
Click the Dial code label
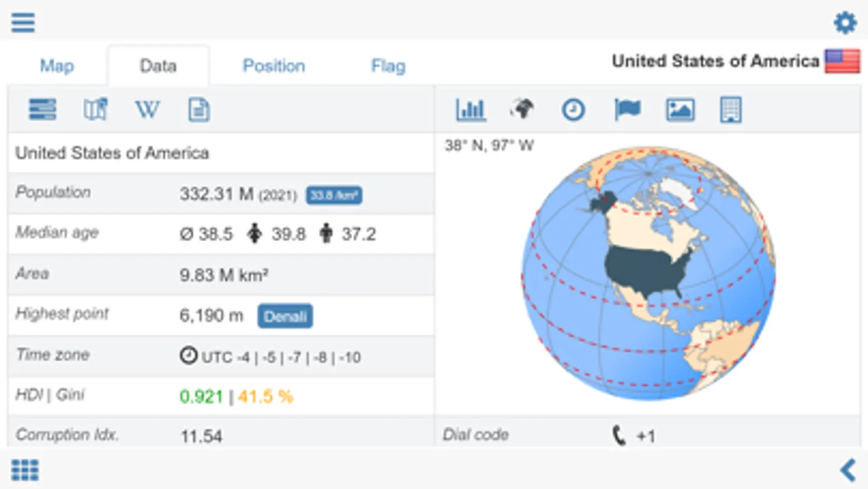[x=476, y=435]
